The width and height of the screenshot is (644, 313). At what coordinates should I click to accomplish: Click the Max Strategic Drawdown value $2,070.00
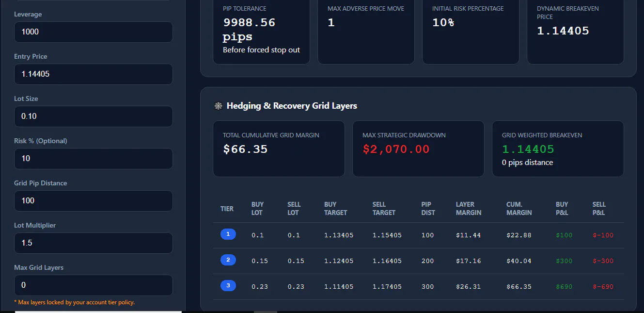pyautogui.click(x=396, y=149)
